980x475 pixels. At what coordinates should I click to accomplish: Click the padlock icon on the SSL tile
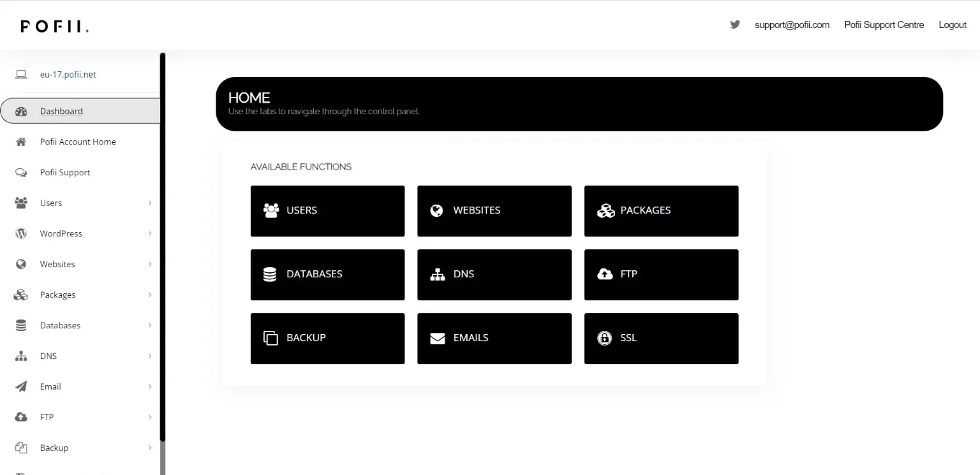coord(604,338)
